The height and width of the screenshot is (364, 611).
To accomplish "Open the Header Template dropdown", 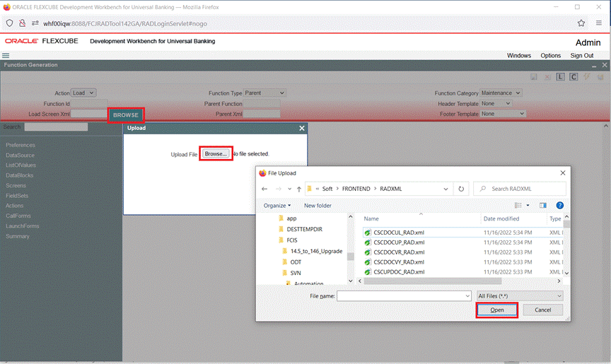I will tap(496, 104).
